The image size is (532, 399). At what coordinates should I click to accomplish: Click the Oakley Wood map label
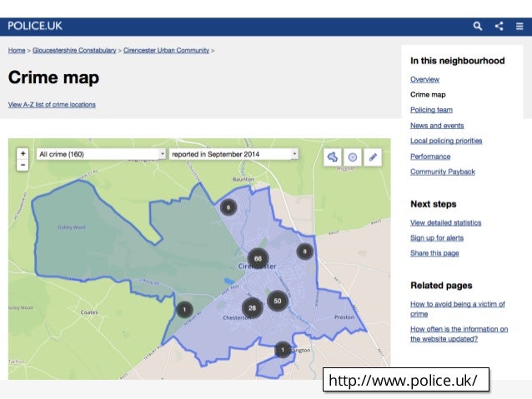click(71, 227)
